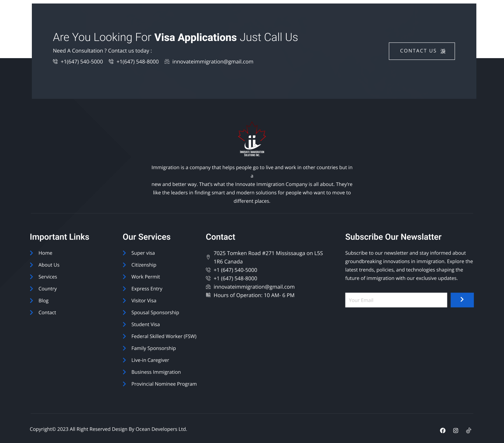Focus the Your Email input field

pos(396,300)
